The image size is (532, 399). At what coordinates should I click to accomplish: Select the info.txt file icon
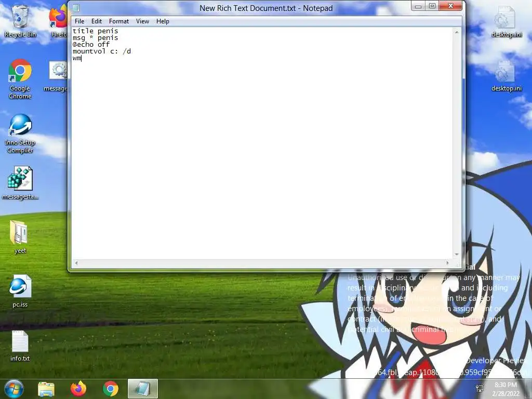(20, 345)
